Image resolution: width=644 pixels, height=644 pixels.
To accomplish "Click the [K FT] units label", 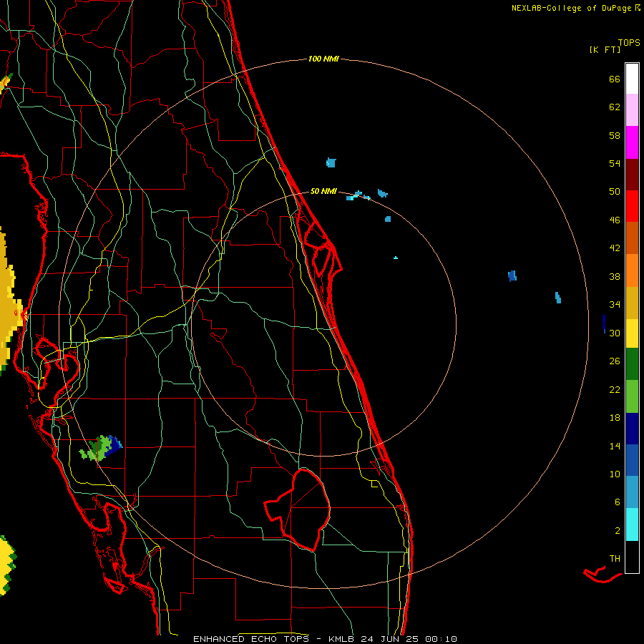I will pos(605,49).
